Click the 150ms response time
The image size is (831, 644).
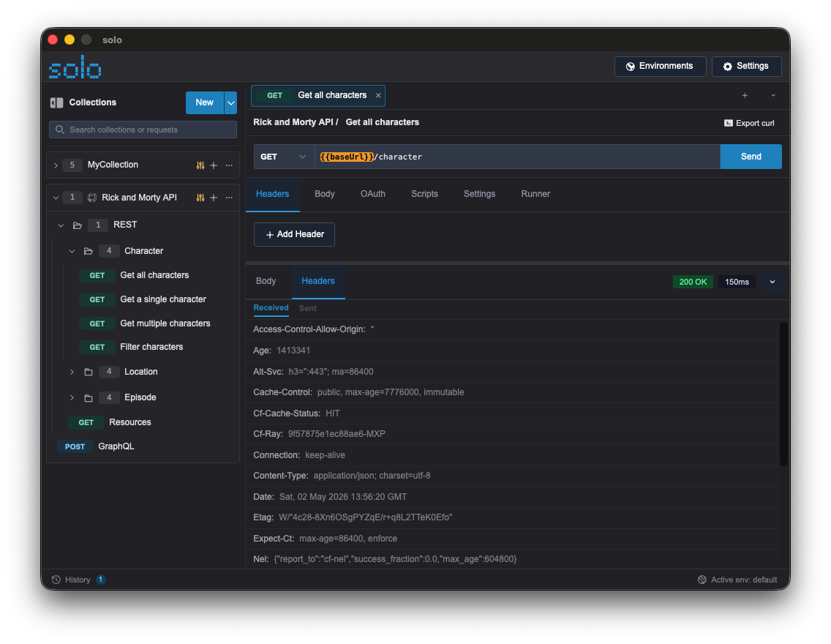737,282
